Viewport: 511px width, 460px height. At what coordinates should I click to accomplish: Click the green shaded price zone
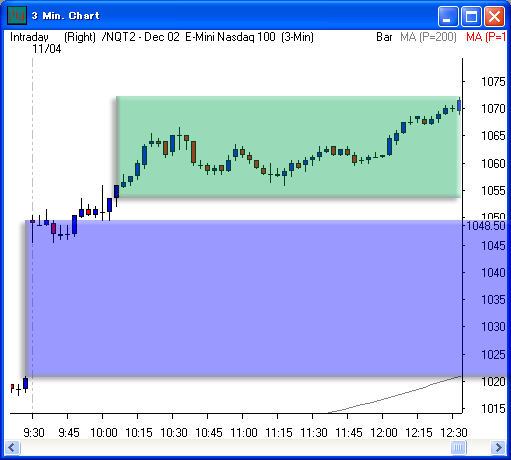point(288,147)
